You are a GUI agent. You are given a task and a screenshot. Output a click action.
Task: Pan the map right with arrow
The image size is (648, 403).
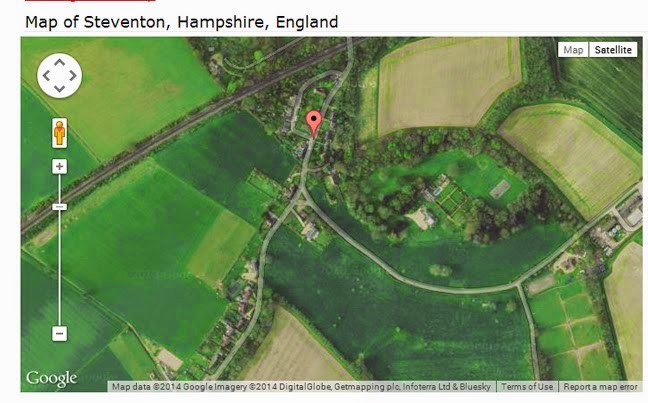(73, 76)
